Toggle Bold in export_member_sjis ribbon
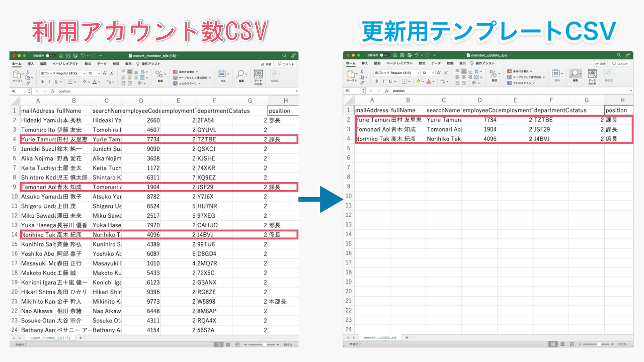The height and width of the screenshot is (362, 644). [x=42, y=82]
